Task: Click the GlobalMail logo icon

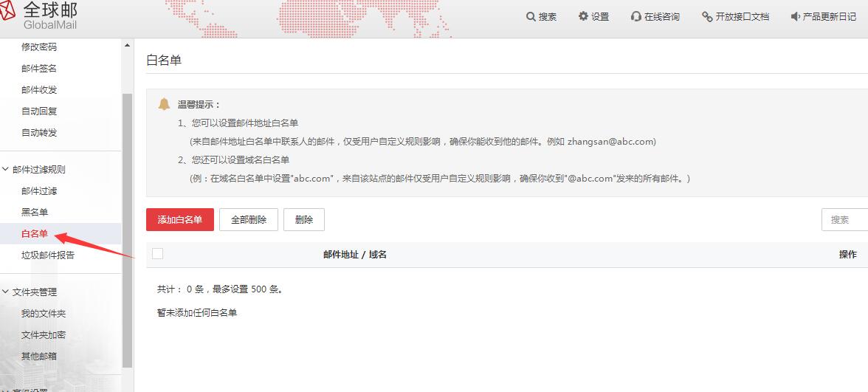Action: (x=7, y=13)
